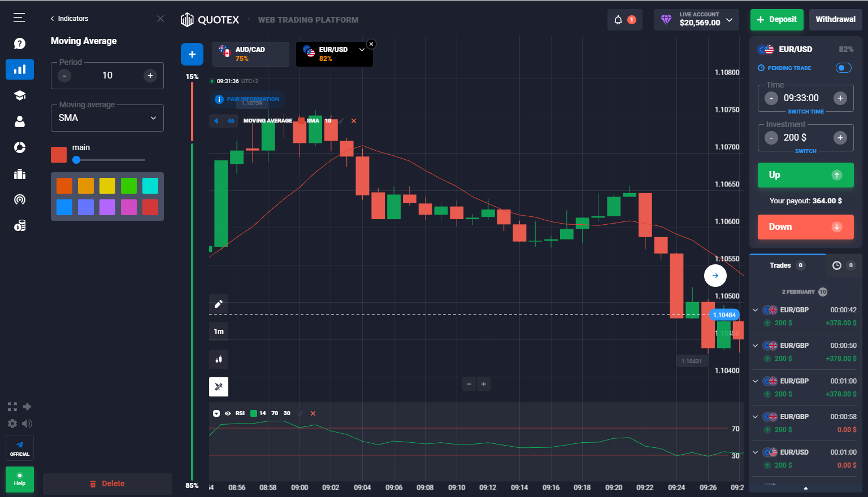Viewport: 868px width, 497px height.
Task: Open the green Help button
Action: (x=20, y=479)
